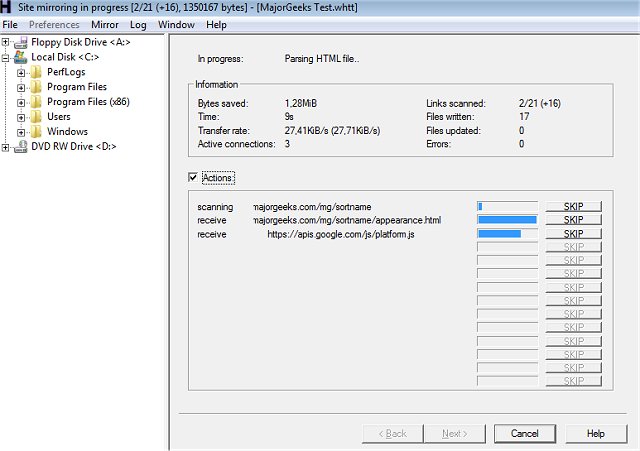The width and height of the screenshot is (640, 451).
Task: Click the Active connections value 3
Action: click(287, 144)
